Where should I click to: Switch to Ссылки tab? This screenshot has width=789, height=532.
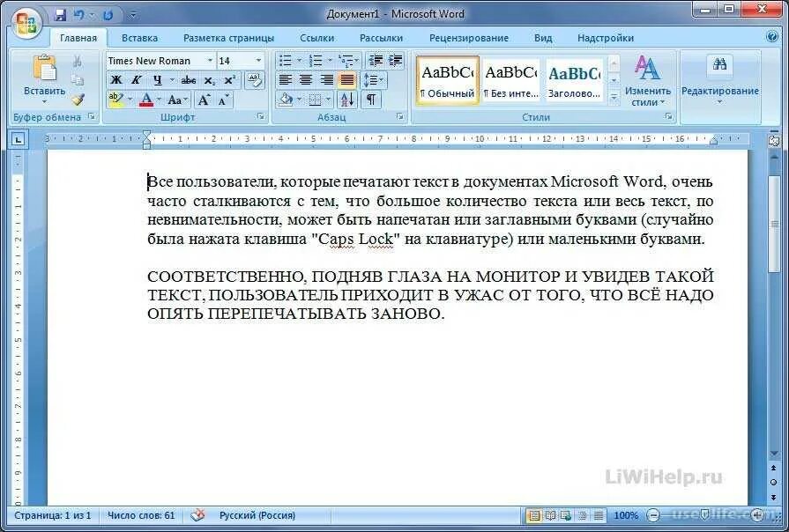pyautogui.click(x=316, y=38)
